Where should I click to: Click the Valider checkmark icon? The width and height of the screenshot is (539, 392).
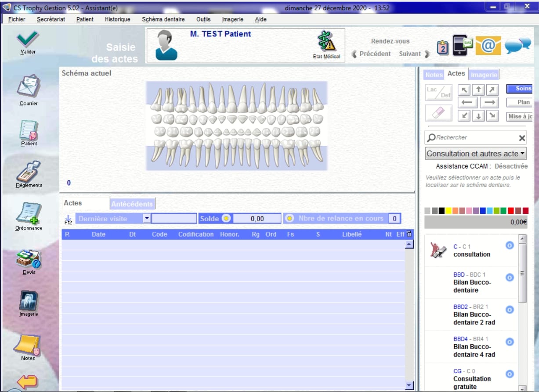click(28, 40)
